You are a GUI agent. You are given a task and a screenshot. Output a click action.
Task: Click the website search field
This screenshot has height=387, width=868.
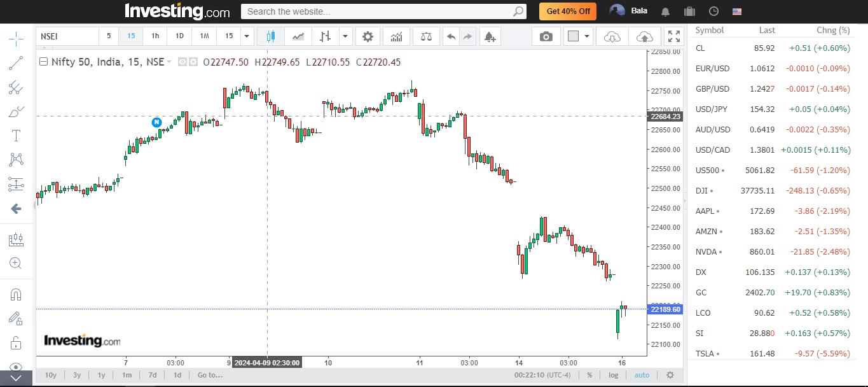tap(383, 11)
